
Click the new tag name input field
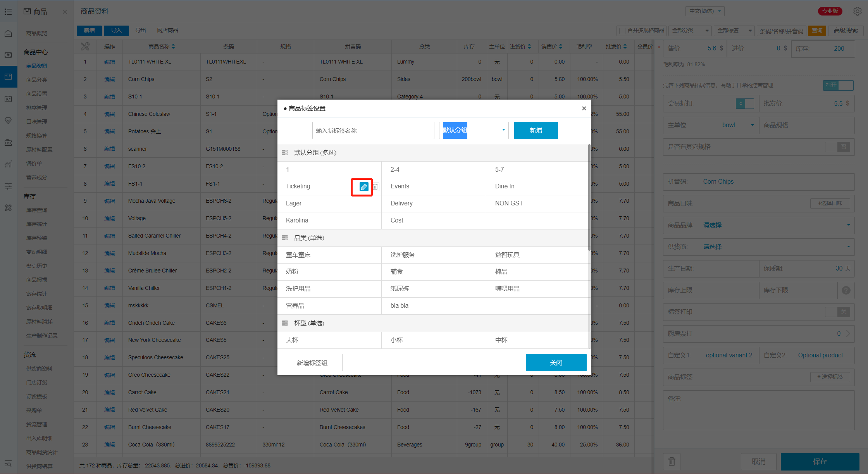click(x=373, y=131)
